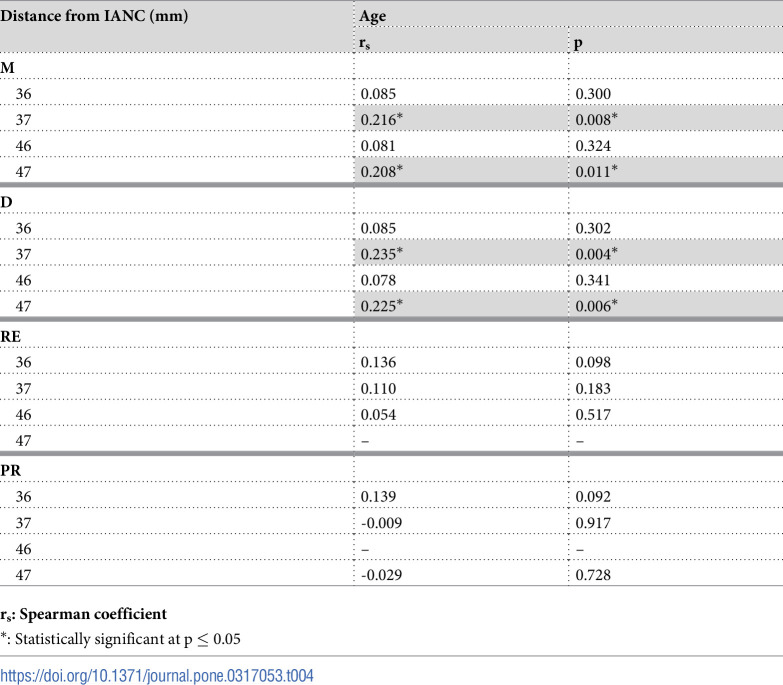Open the doi.org journal.pone.0317053.t004 link

coord(157,676)
